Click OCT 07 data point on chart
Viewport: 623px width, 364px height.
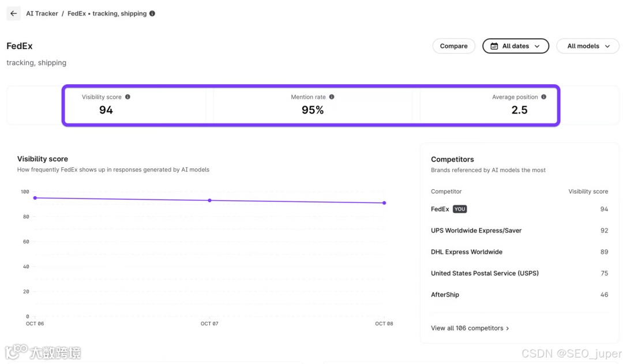(209, 200)
